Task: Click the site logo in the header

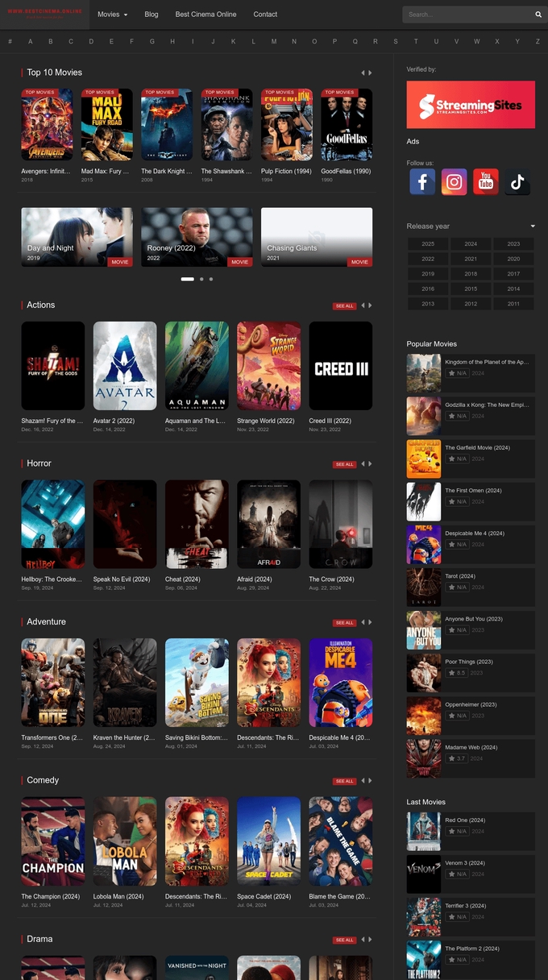Action: click(x=44, y=12)
